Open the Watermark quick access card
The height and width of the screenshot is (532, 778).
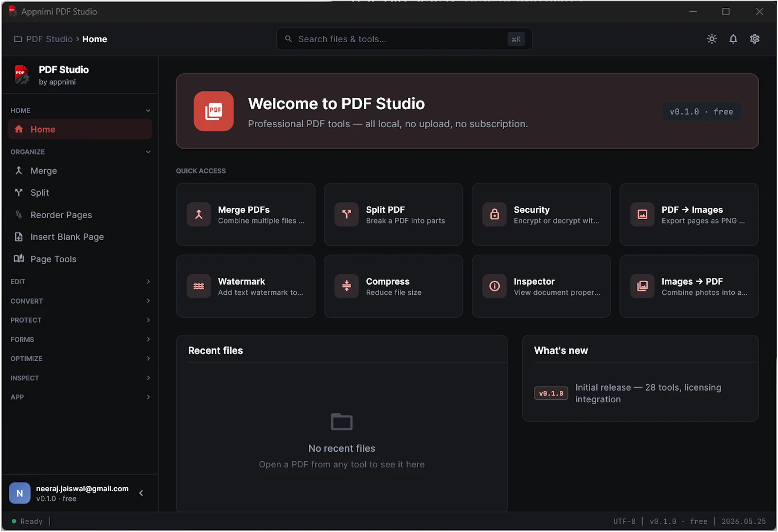pyautogui.click(x=246, y=286)
